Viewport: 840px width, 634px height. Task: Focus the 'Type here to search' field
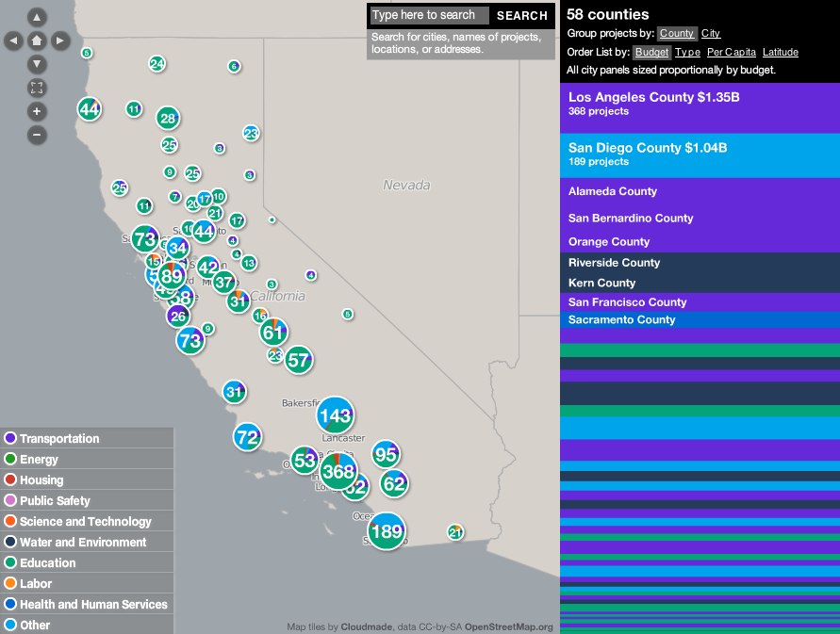(429, 15)
